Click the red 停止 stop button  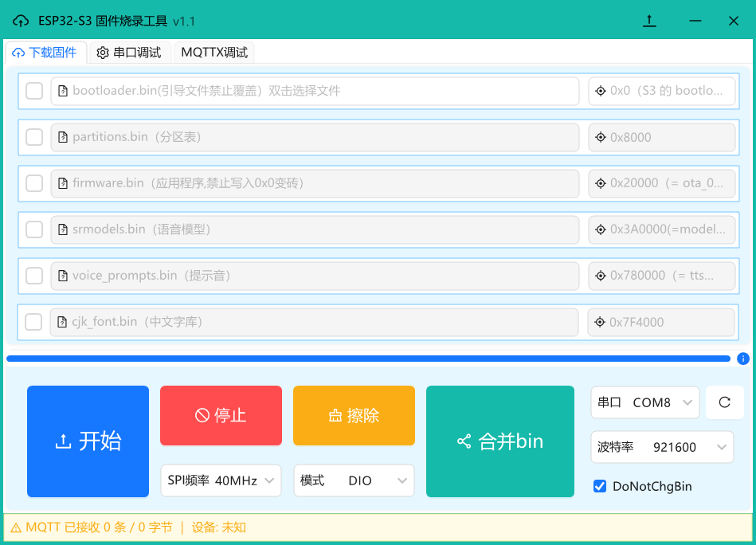click(221, 415)
